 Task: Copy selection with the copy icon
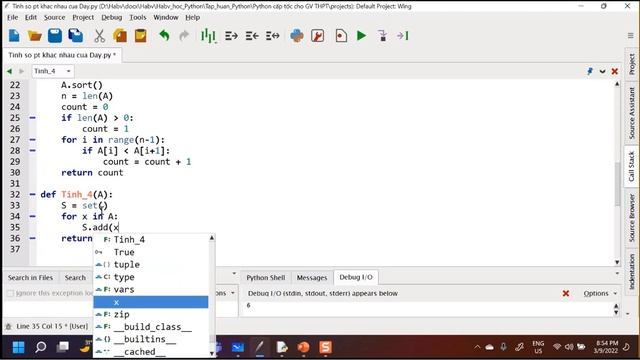(x=120, y=36)
